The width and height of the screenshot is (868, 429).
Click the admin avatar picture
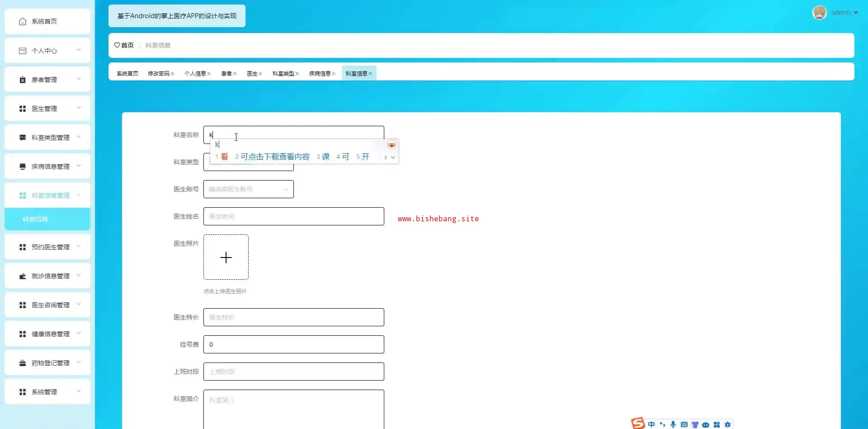pyautogui.click(x=819, y=13)
